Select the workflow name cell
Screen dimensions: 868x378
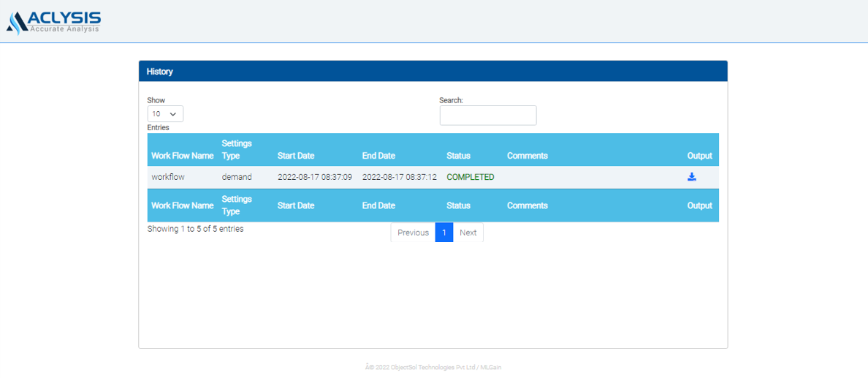point(168,177)
